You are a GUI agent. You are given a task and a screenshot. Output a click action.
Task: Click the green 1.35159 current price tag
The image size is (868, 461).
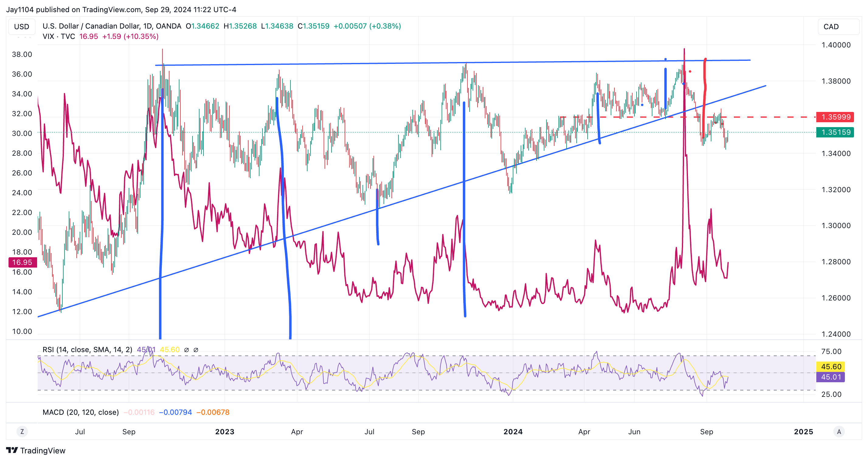(x=835, y=132)
